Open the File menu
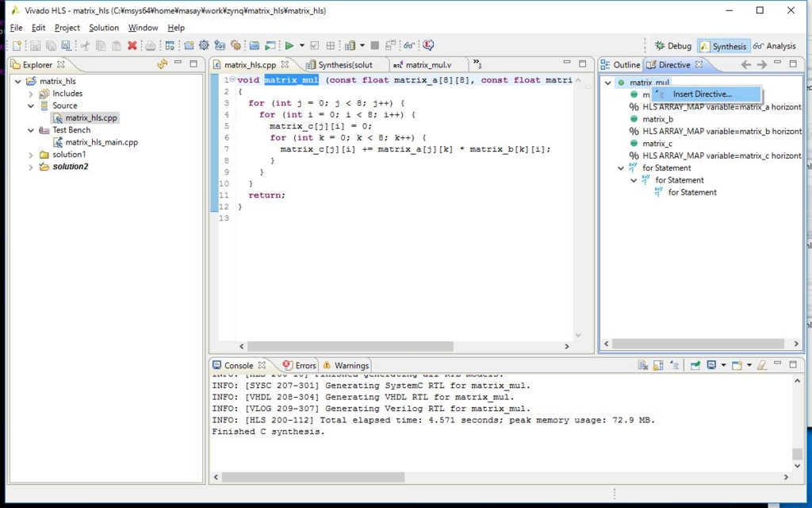This screenshot has height=508, width=812. tap(16, 28)
